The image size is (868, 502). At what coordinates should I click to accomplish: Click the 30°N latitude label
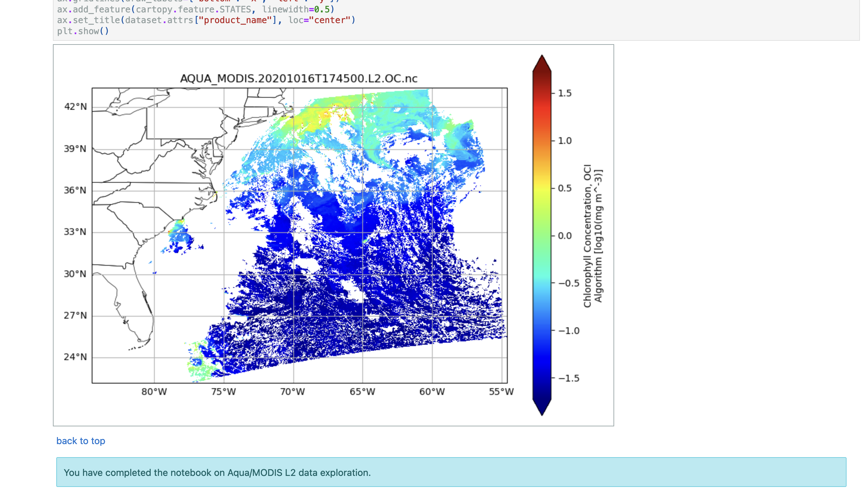point(75,274)
